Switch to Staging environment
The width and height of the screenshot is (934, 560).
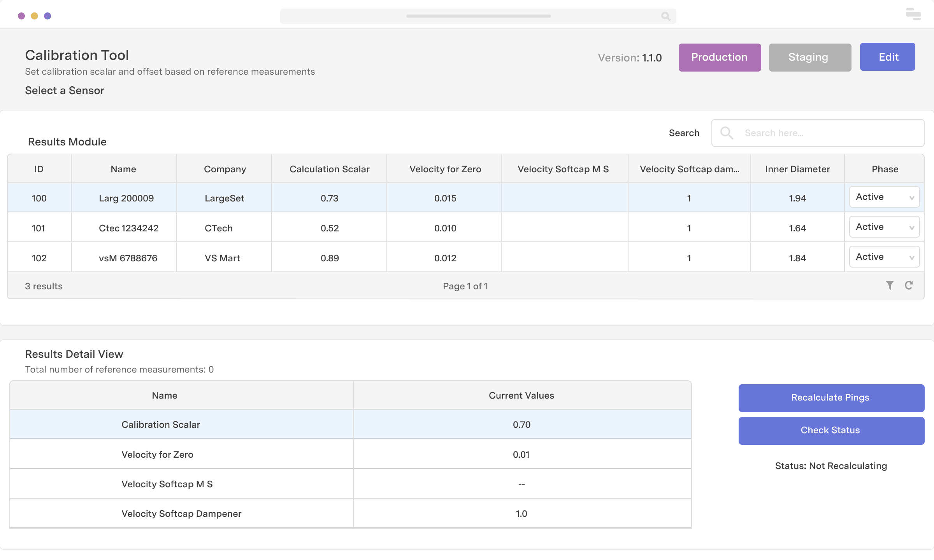click(810, 57)
